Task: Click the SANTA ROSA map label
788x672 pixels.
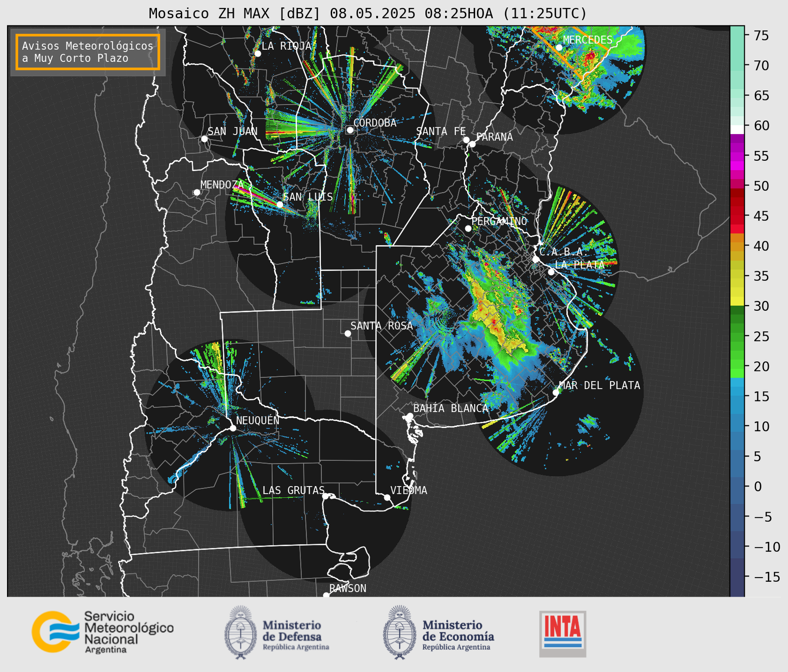Action: 382,326
